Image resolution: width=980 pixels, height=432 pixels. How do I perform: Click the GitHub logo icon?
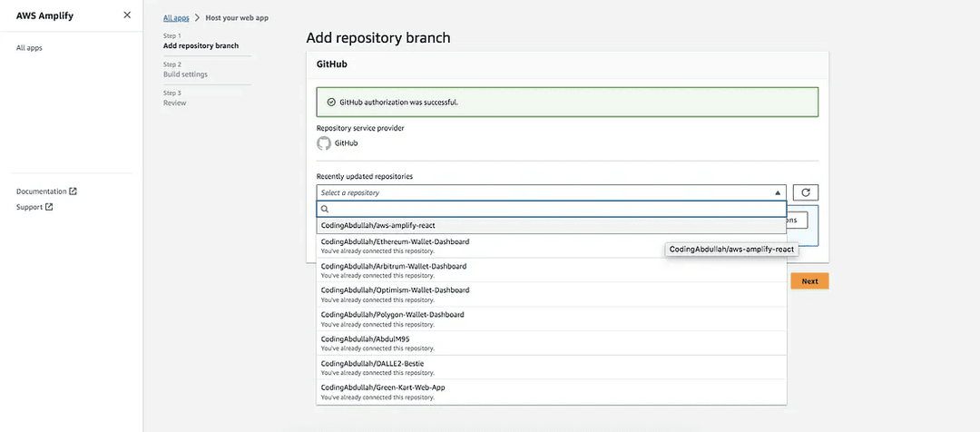tap(324, 143)
